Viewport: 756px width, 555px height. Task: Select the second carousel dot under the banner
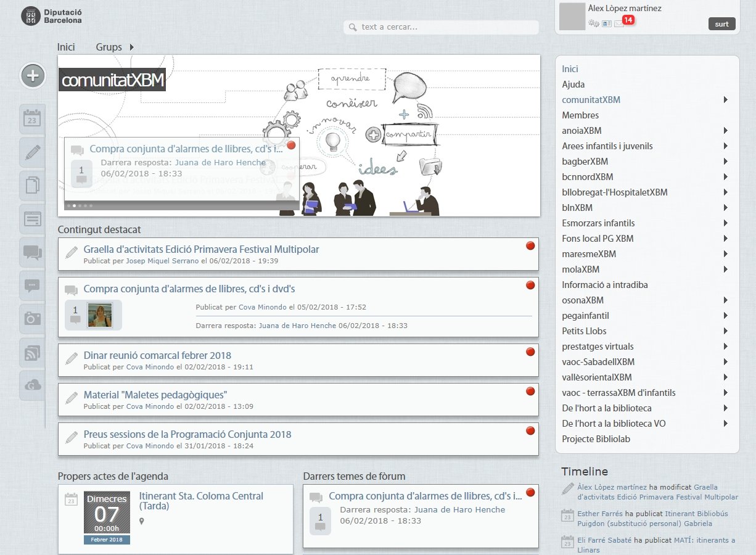click(x=74, y=205)
